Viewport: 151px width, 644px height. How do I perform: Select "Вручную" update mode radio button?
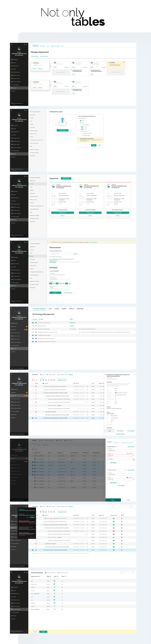[x=50, y=273]
